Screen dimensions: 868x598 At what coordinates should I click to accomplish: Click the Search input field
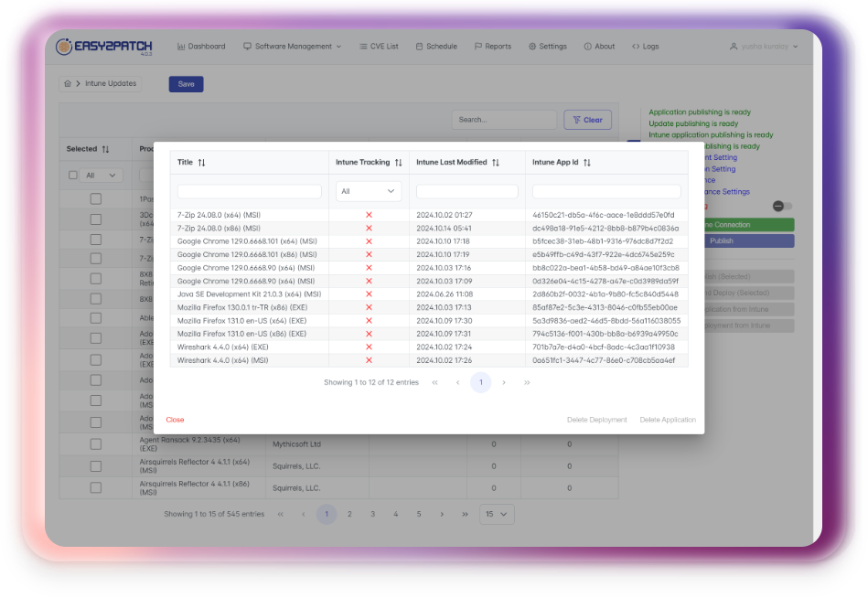click(503, 119)
